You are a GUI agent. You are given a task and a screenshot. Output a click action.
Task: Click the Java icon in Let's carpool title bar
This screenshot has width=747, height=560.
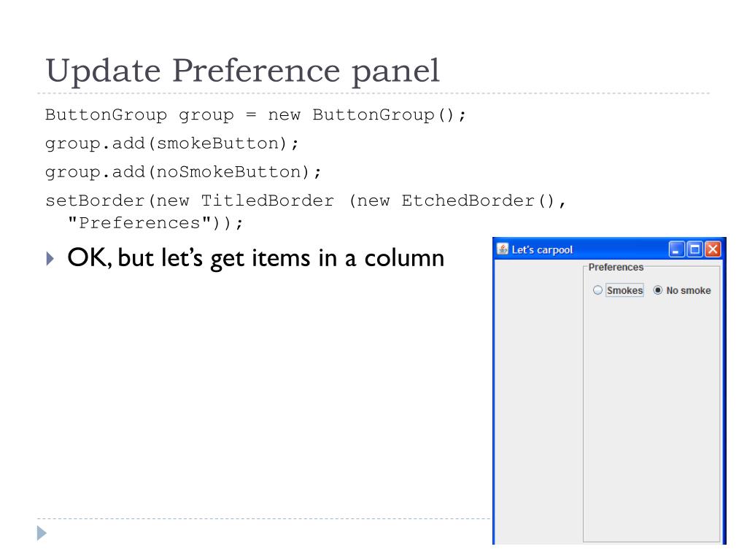(502, 249)
